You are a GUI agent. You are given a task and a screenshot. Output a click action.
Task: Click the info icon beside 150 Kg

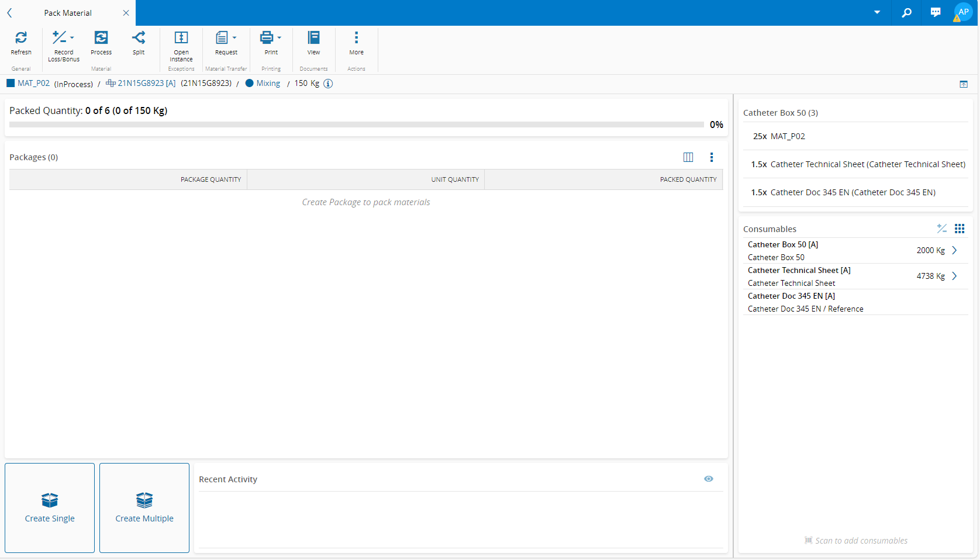point(329,84)
